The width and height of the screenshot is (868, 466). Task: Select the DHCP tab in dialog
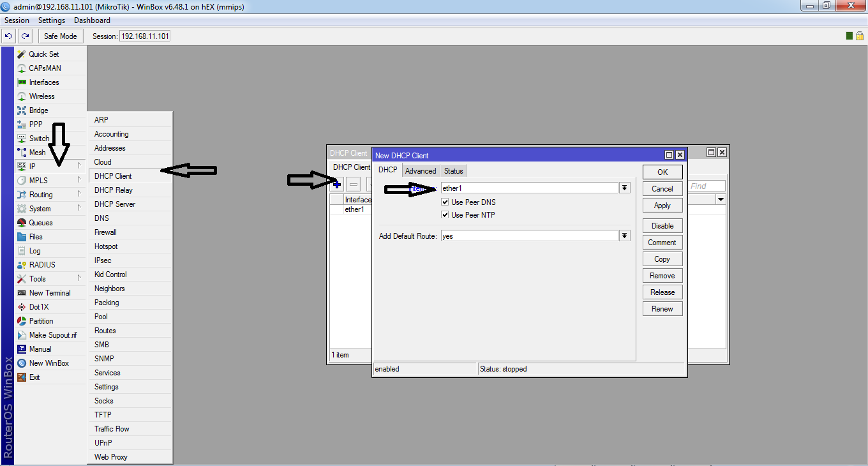pos(388,170)
